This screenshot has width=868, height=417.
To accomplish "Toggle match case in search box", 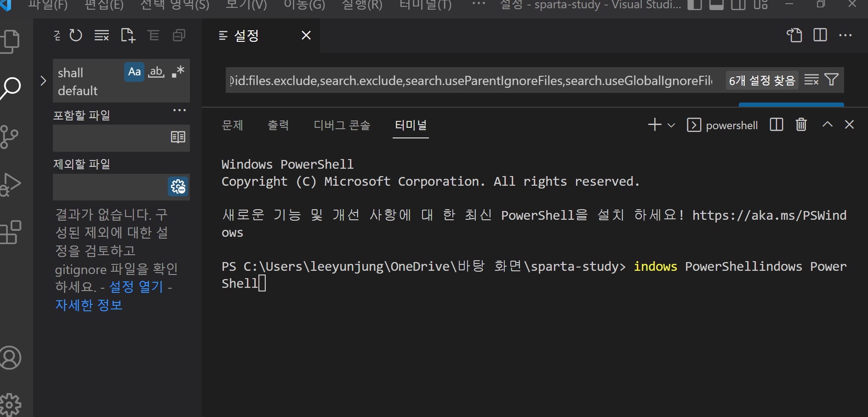I will [x=134, y=72].
